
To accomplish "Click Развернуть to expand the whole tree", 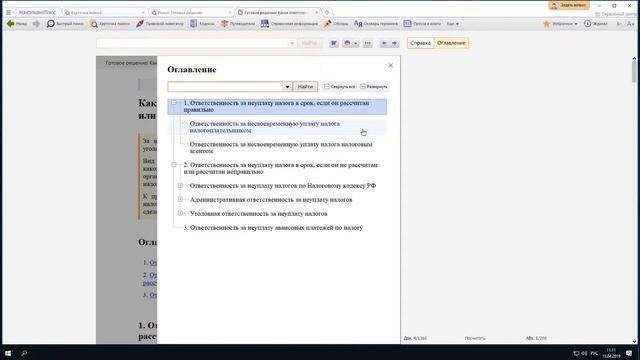I will click(x=374, y=87).
